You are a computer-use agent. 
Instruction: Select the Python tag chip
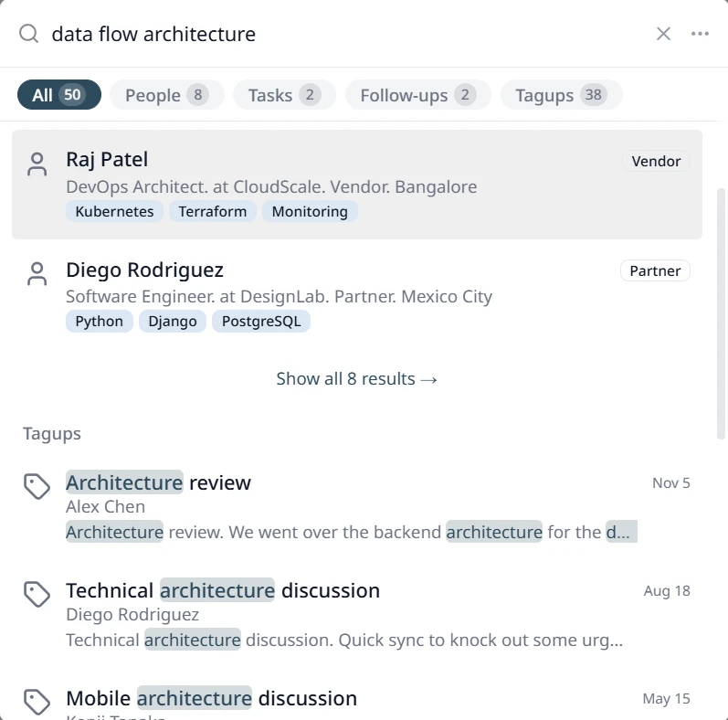pyautogui.click(x=100, y=321)
